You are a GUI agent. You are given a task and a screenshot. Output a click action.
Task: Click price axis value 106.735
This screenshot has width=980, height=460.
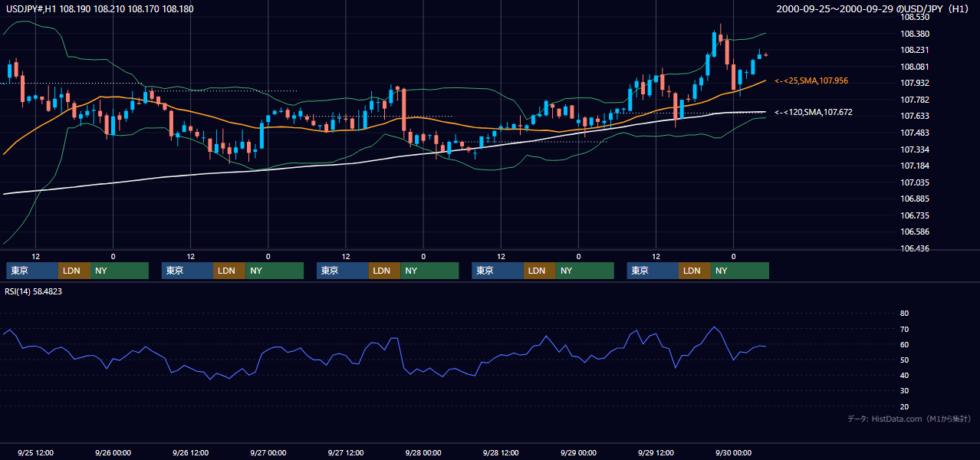click(x=916, y=215)
